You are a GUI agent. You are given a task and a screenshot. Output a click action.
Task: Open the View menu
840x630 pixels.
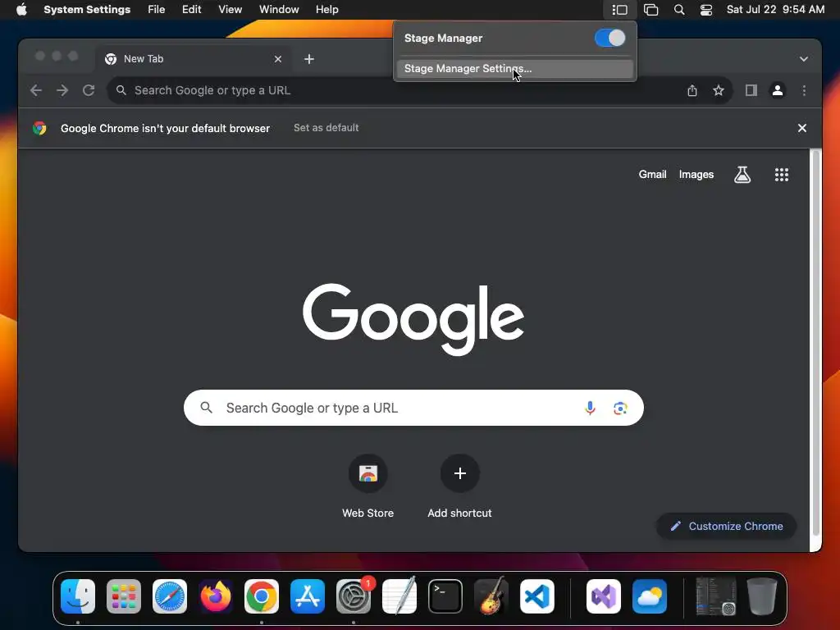click(x=231, y=10)
